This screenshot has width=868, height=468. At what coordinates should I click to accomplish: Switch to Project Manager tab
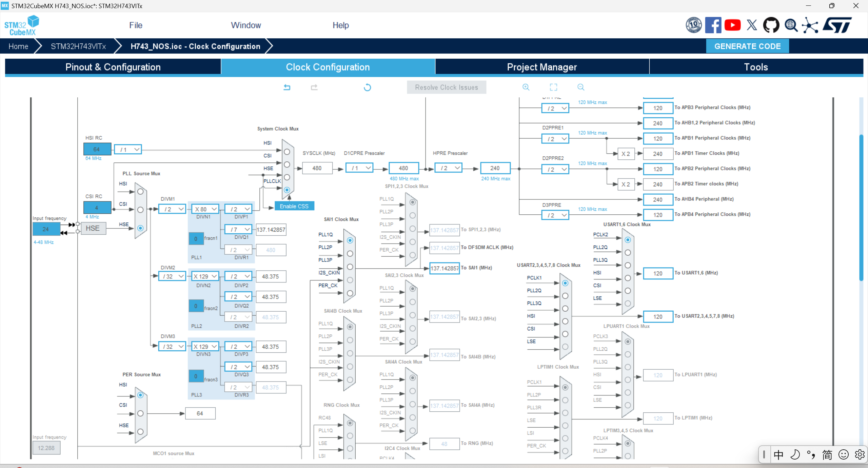(542, 67)
